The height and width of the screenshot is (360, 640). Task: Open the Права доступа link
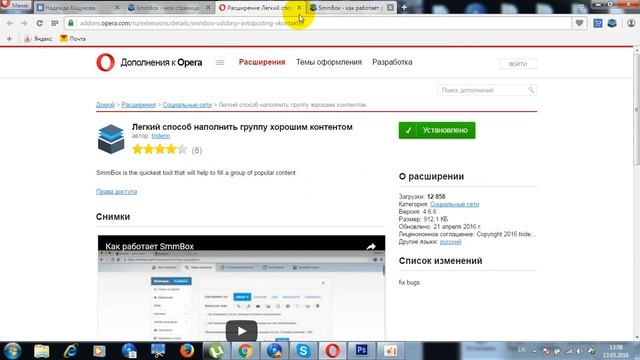click(x=116, y=191)
